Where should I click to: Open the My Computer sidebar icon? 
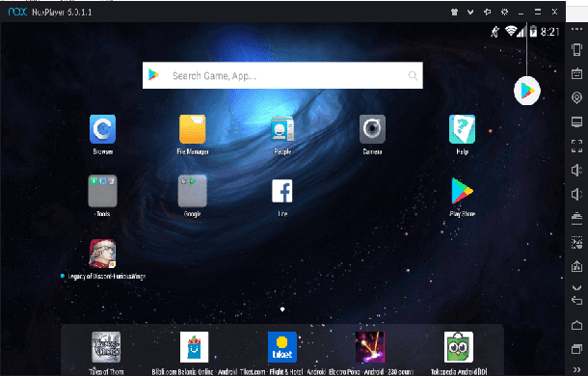tap(576, 121)
